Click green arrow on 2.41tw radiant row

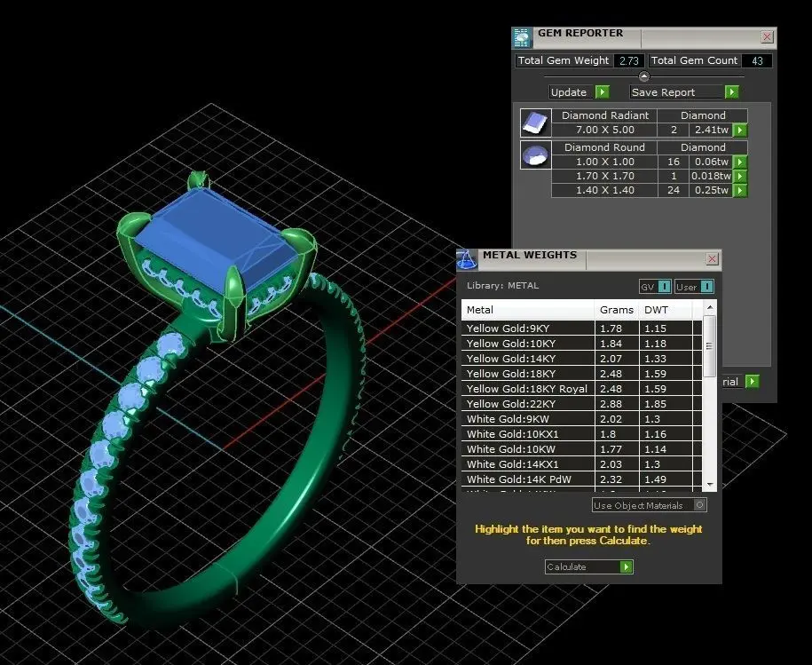click(740, 130)
